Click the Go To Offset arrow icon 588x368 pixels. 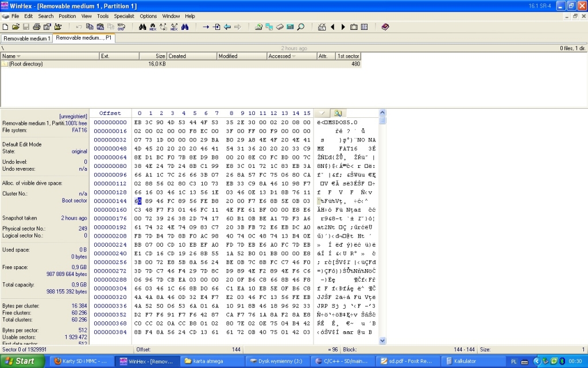coord(206,26)
